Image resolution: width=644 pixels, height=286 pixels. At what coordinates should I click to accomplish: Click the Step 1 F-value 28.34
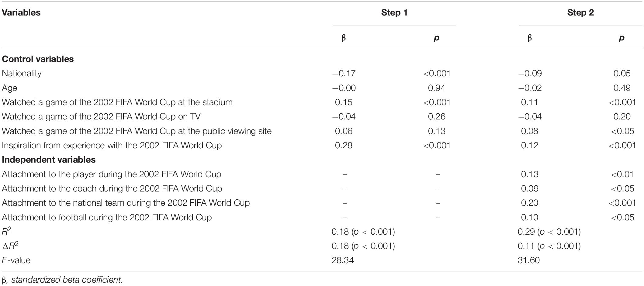(x=343, y=260)
